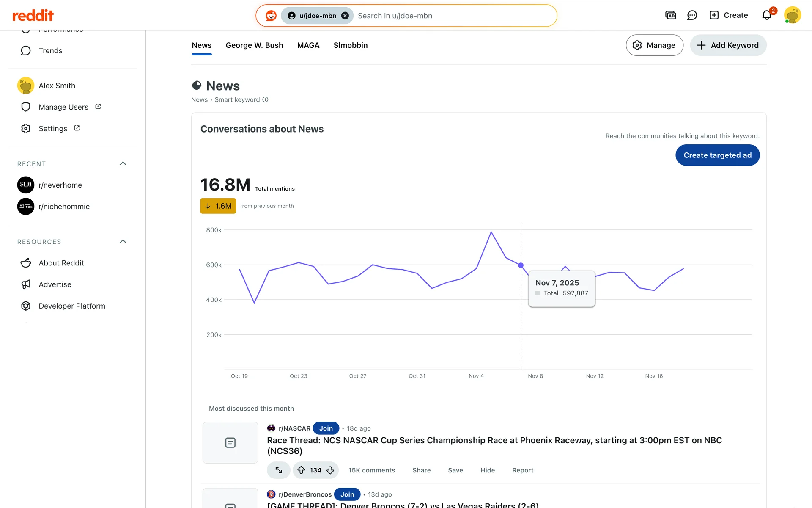Click the Create targeted ad button
Screen dimensions: 812x508
coord(717,155)
